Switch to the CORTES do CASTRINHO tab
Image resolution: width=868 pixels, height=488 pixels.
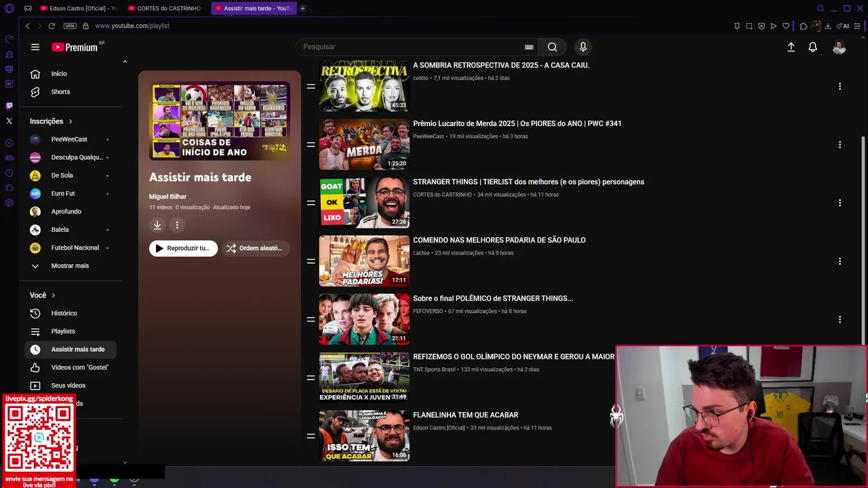(x=166, y=8)
